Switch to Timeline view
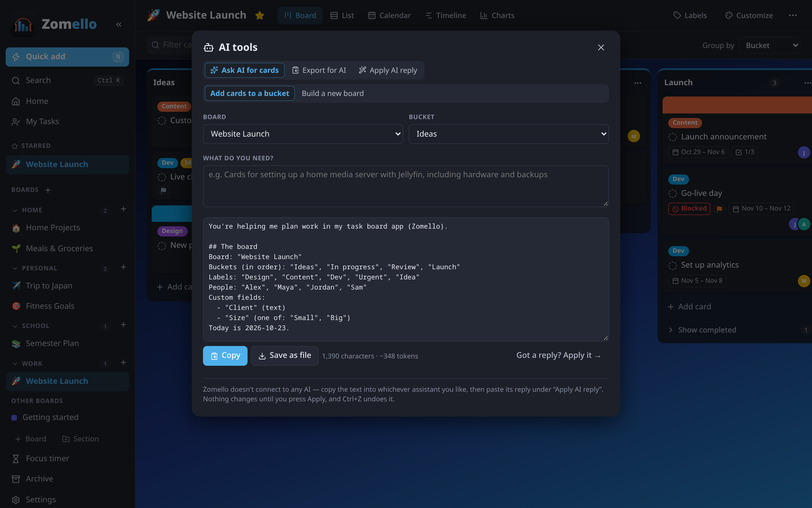 pyautogui.click(x=446, y=15)
